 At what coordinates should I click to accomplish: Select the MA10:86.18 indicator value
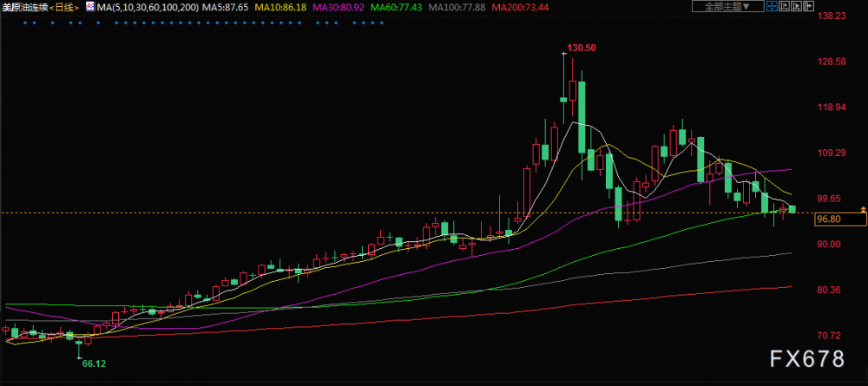(x=281, y=7)
